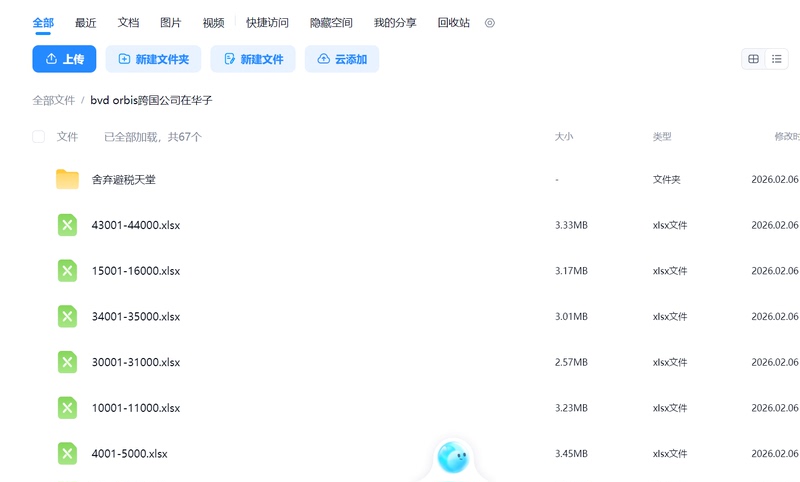Switch to list view layout

coord(777,59)
